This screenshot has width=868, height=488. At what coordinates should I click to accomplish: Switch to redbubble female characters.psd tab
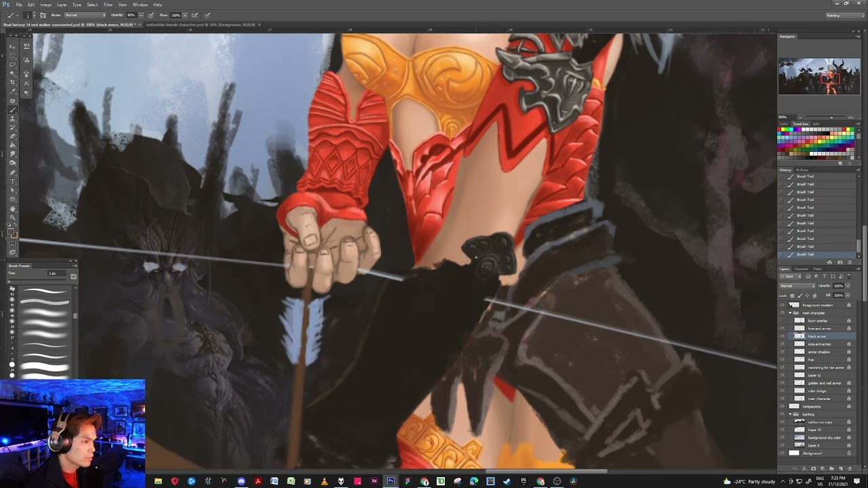click(x=200, y=24)
